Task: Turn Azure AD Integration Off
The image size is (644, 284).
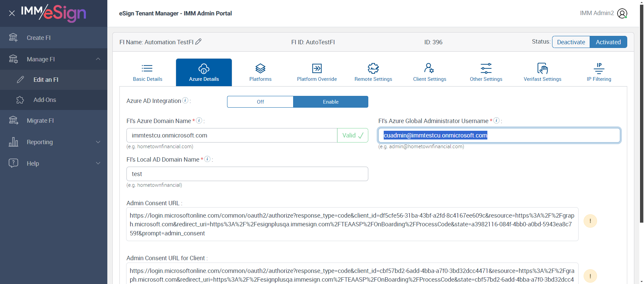Action: pyautogui.click(x=260, y=102)
